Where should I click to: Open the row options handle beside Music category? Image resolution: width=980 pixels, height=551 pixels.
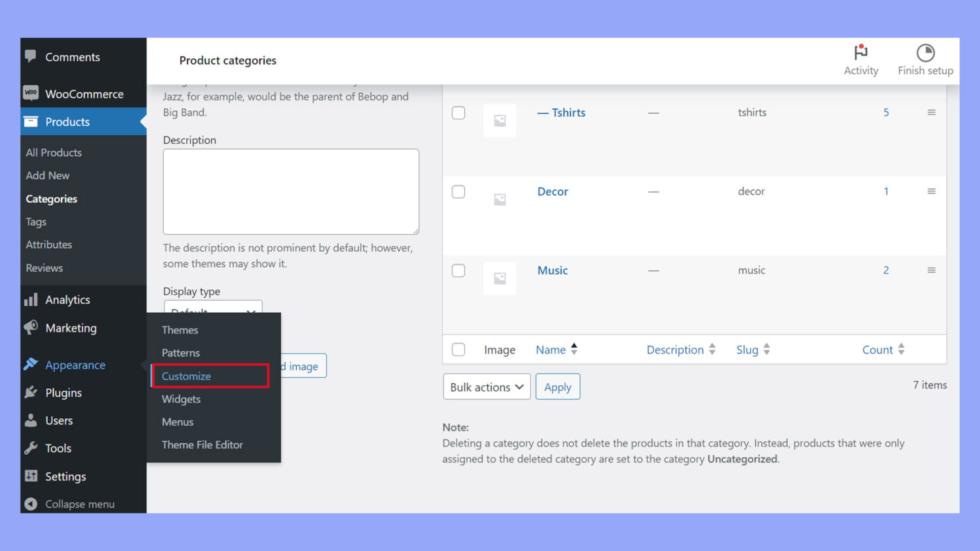(932, 270)
